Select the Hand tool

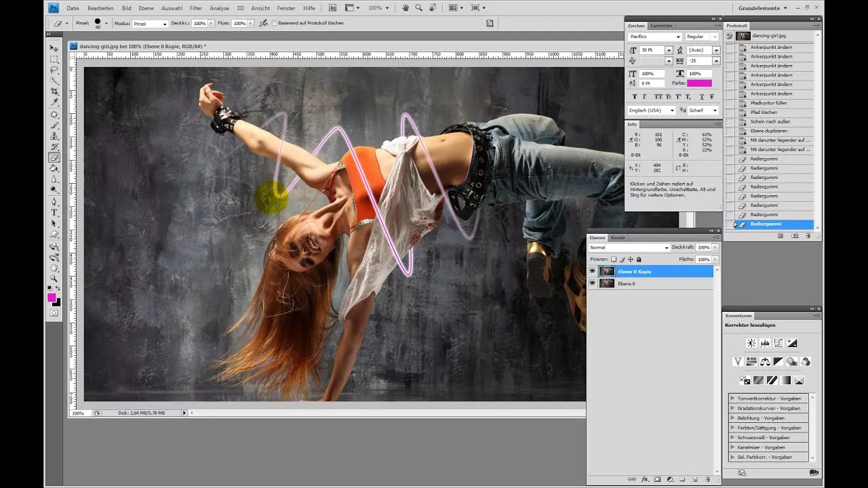coord(54,268)
